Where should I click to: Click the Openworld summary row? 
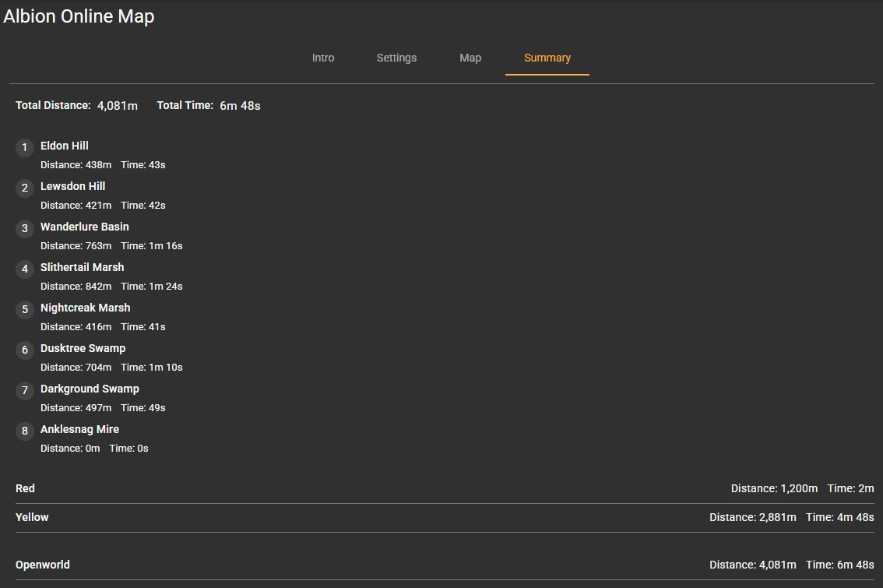pos(444,565)
